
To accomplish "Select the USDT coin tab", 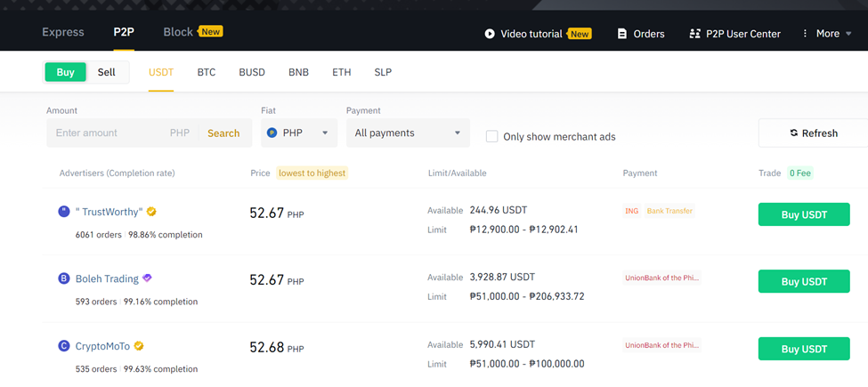I will coord(161,72).
